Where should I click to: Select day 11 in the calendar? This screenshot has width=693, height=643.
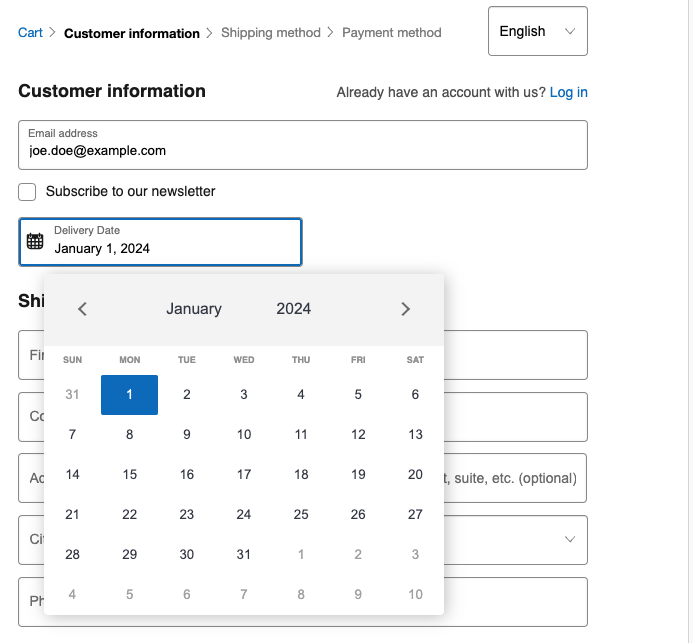302,436
